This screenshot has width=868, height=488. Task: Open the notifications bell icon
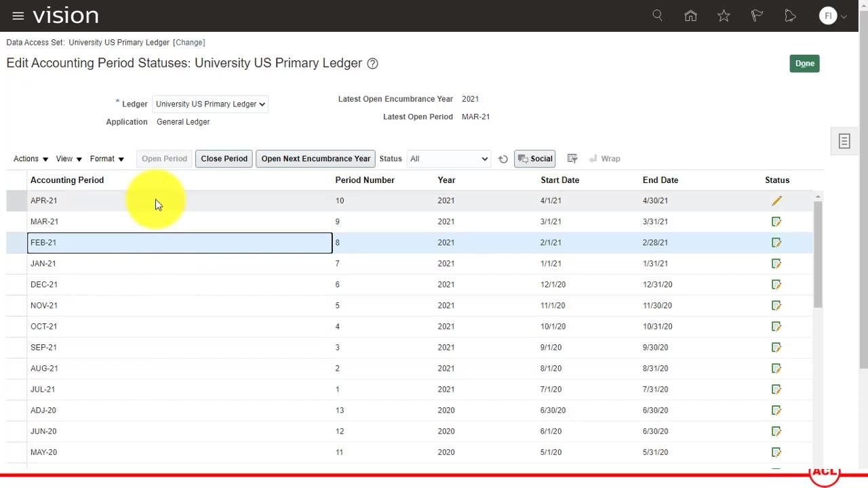tap(790, 16)
